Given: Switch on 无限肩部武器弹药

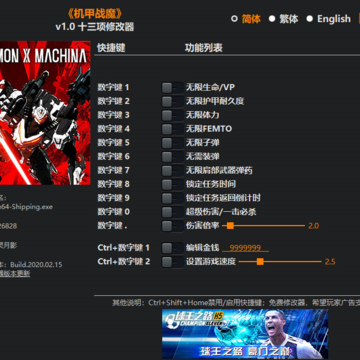Looking at the screenshot, I should pos(172,171).
